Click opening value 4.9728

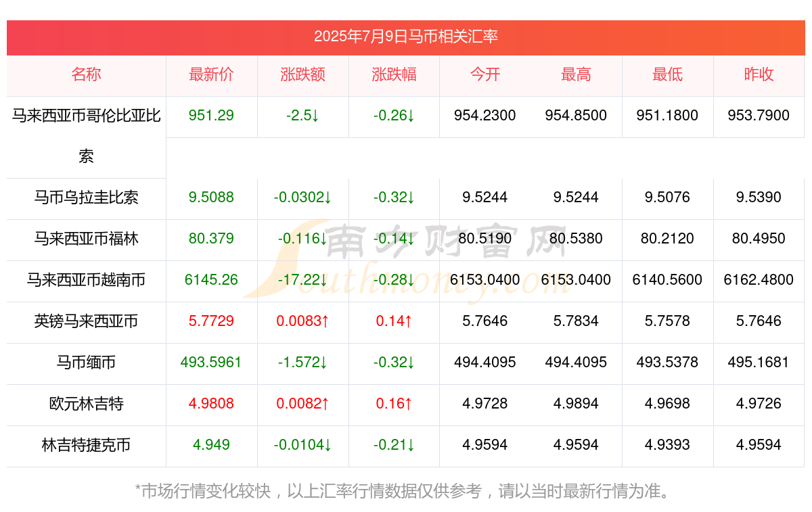[485, 404]
